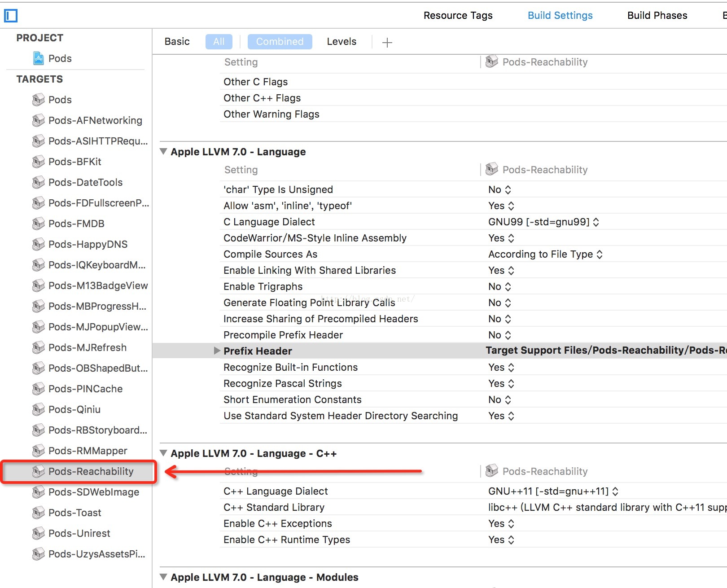Open the Resource Tags tab

coord(458,15)
